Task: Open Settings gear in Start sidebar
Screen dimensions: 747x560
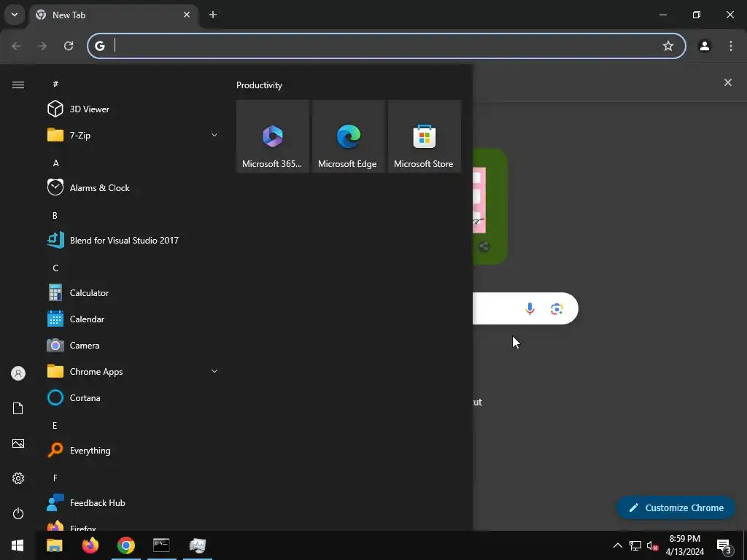Action: [18, 478]
